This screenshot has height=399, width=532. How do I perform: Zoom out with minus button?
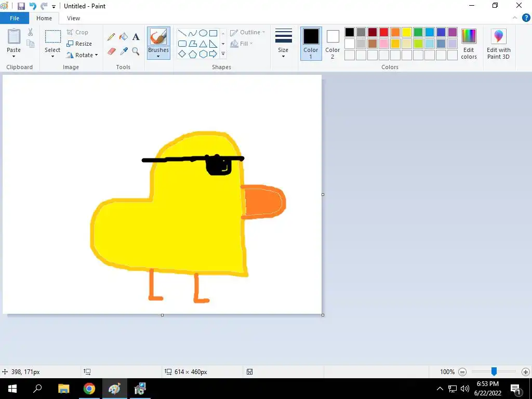pos(462,372)
